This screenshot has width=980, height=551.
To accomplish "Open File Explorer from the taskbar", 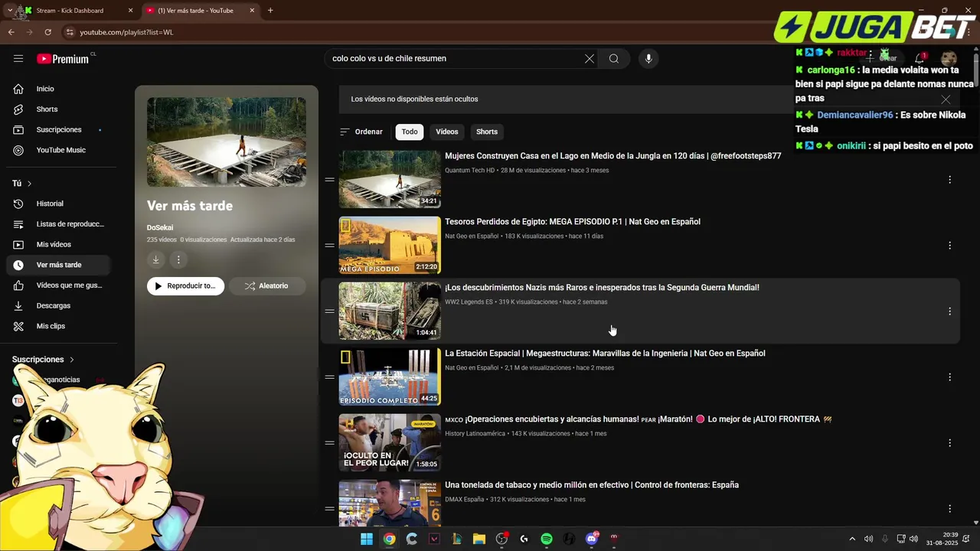I will [x=479, y=539].
